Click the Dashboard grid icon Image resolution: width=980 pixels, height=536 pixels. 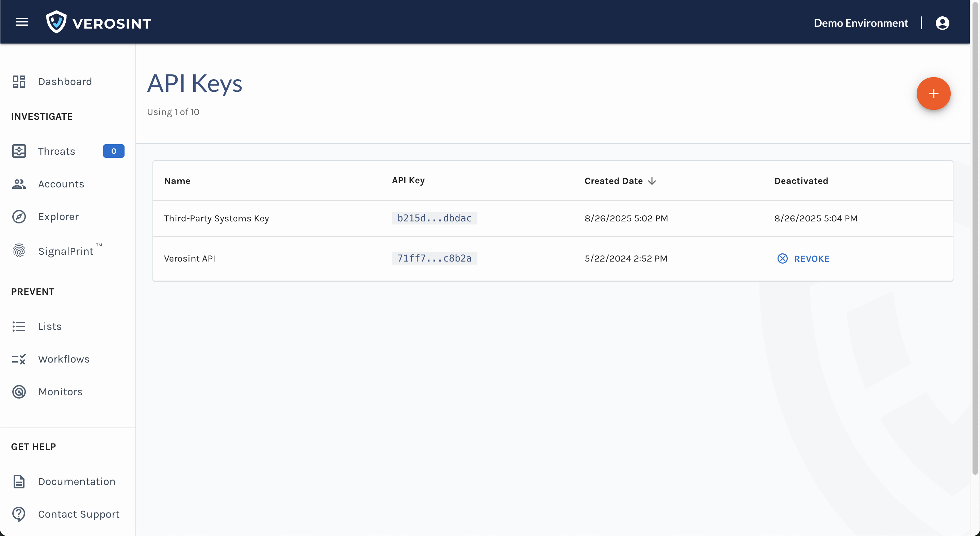click(19, 81)
